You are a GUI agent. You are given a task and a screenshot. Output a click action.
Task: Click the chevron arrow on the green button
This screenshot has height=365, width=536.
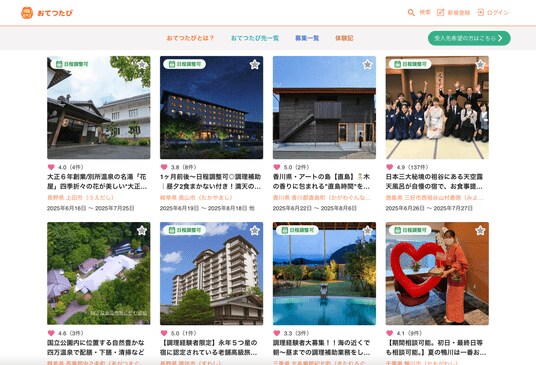point(500,38)
